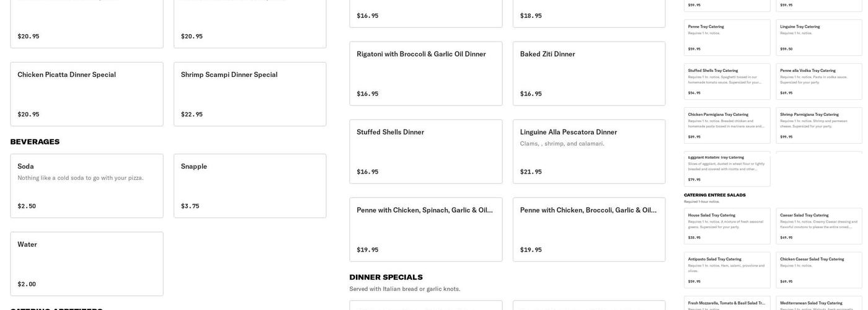The image size is (868, 310).
Task: Select Caesar Salad Tray Catering card
Action: [x=819, y=226]
